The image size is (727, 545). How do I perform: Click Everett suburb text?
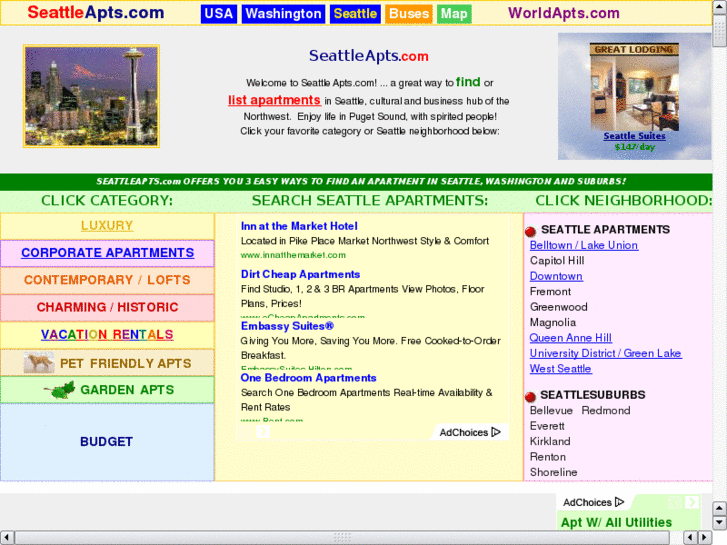(x=547, y=426)
